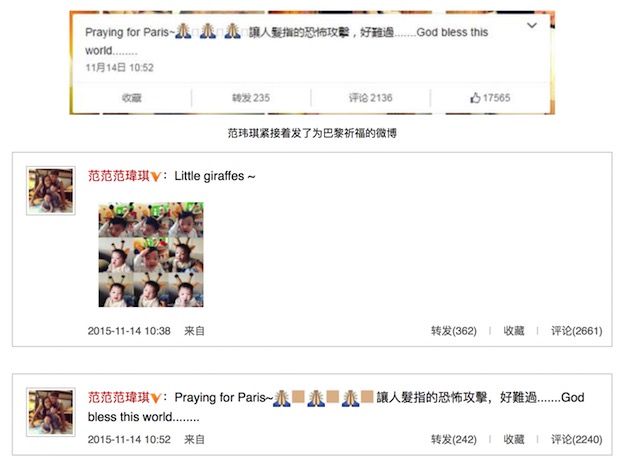This screenshot has width=620, height=467.
Task: Click 收藏 on the top Paris post
Action: (x=132, y=98)
